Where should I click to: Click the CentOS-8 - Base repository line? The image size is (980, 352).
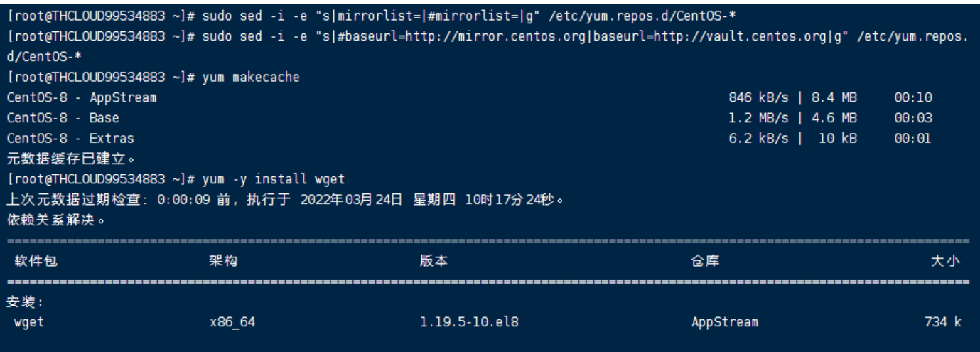(63, 117)
